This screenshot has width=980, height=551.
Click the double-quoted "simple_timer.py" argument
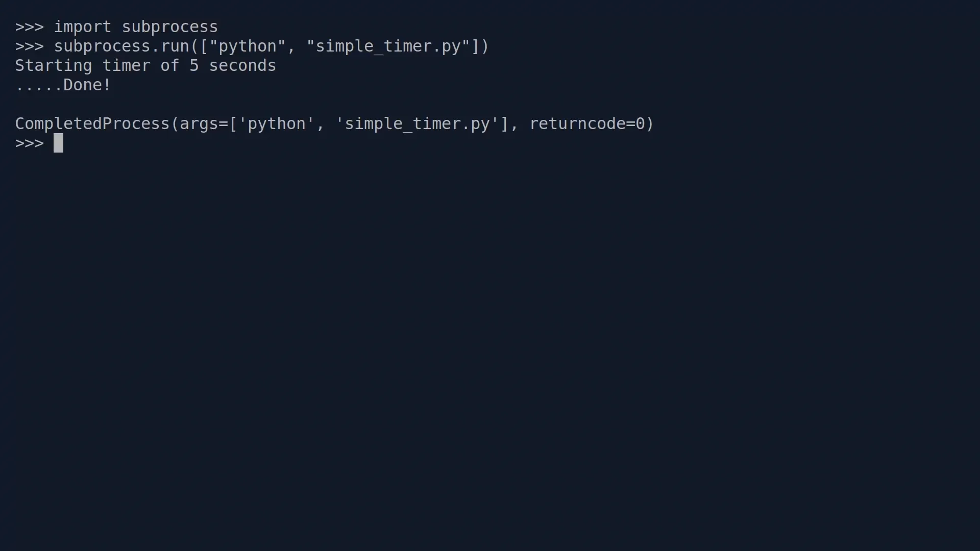point(388,46)
